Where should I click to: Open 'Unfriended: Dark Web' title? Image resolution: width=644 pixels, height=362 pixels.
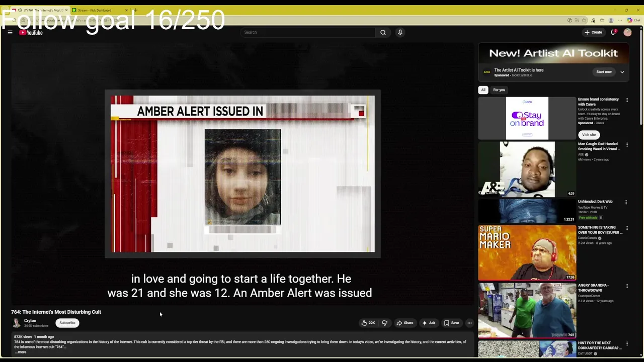595,202
